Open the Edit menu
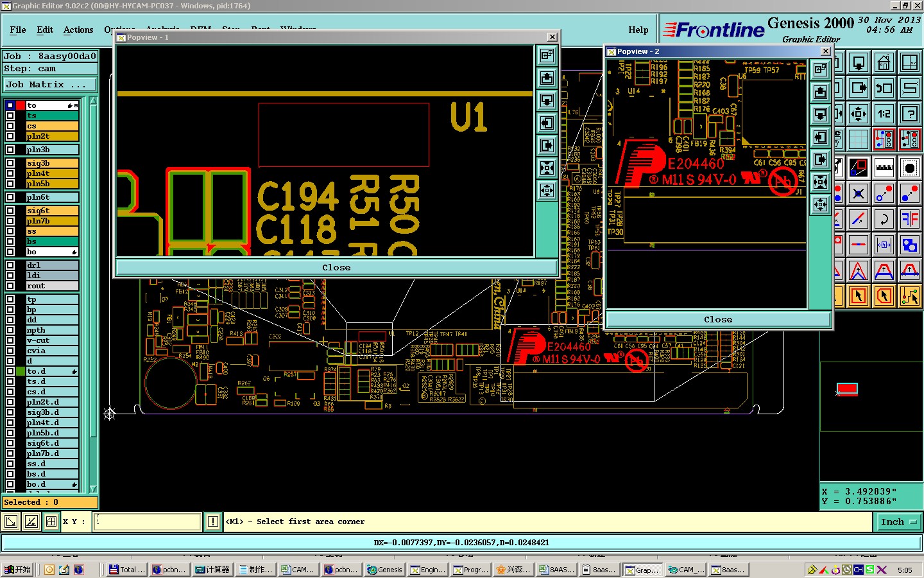The width and height of the screenshot is (924, 578). (45, 30)
